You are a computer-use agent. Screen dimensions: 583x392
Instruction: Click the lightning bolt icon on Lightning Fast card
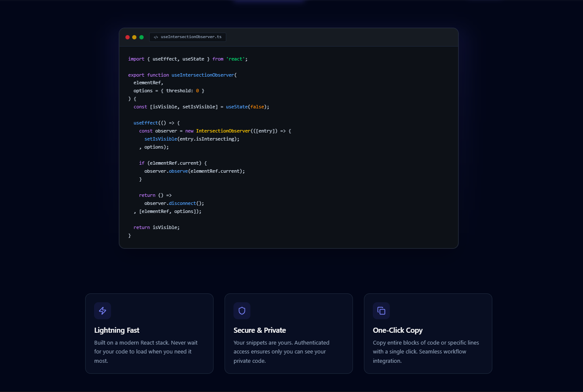pyautogui.click(x=103, y=311)
